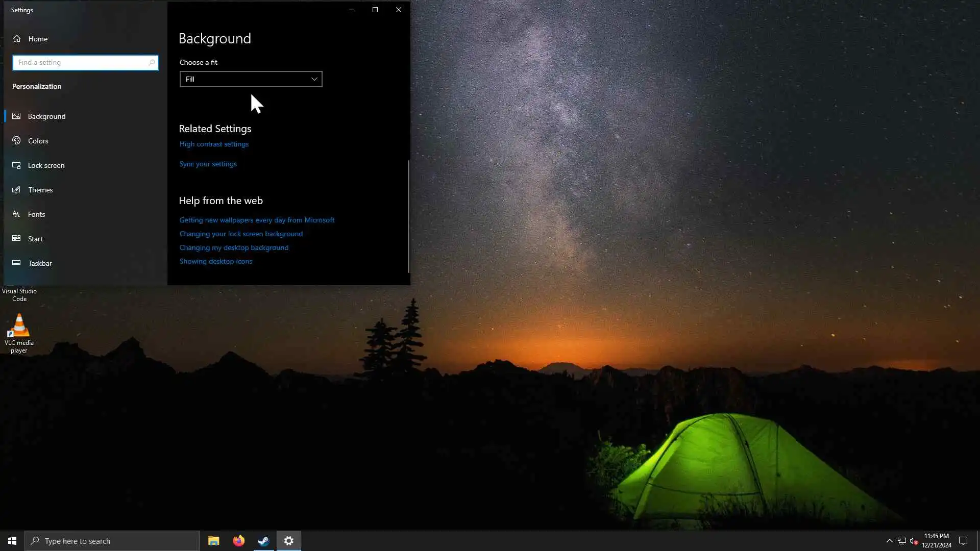This screenshot has width=980, height=551.
Task: Open High contrast settings link
Action: (x=214, y=144)
